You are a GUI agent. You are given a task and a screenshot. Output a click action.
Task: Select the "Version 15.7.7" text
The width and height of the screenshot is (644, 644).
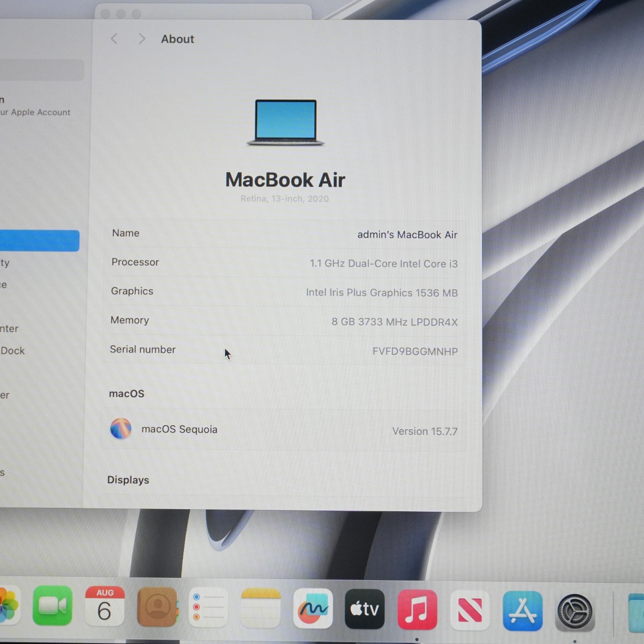(425, 431)
